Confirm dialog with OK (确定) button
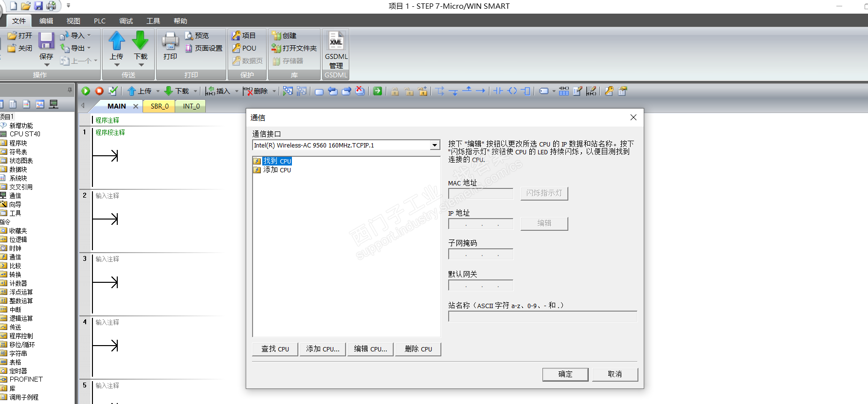 [565, 374]
